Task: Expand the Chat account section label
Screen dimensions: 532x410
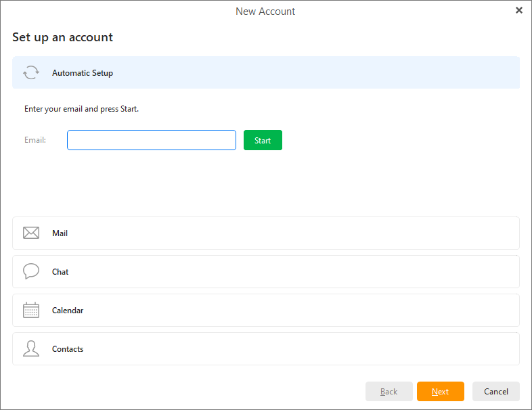Action: pos(60,272)
